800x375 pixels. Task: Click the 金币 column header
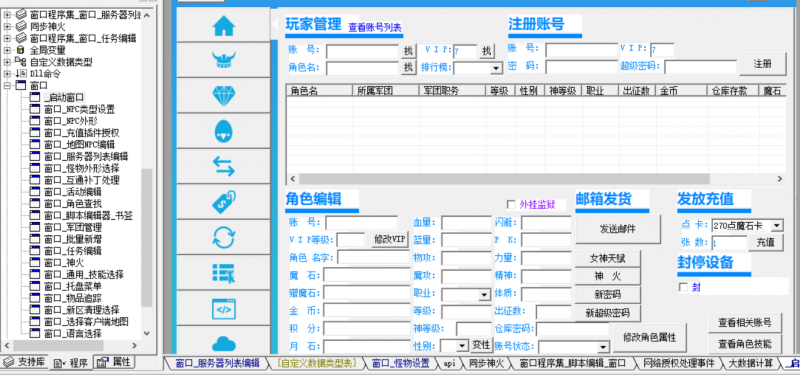[x=682, y=90]
